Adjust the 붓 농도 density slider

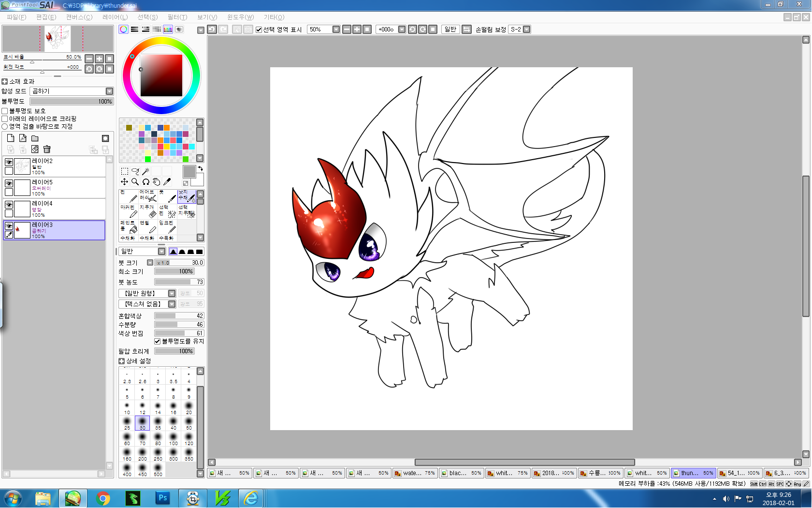[x=179, y=282]
